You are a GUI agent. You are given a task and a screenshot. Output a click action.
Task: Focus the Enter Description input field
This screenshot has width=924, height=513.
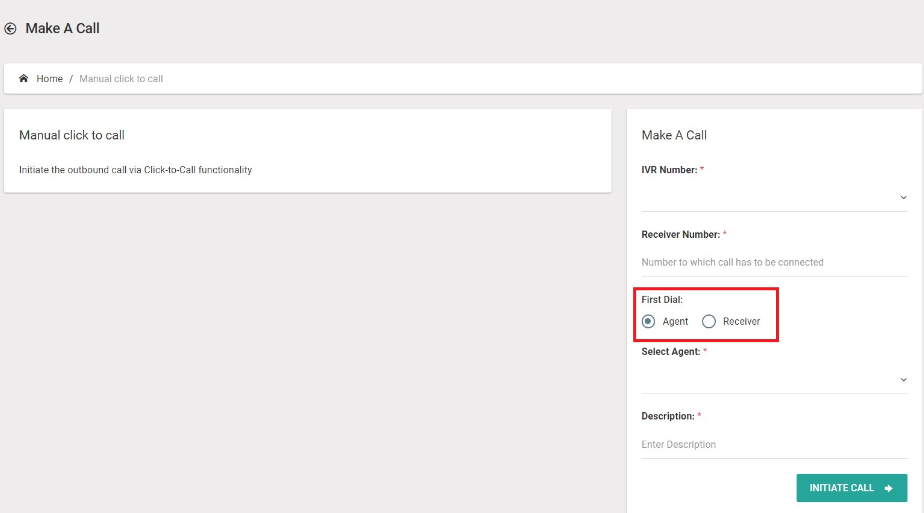774,445
